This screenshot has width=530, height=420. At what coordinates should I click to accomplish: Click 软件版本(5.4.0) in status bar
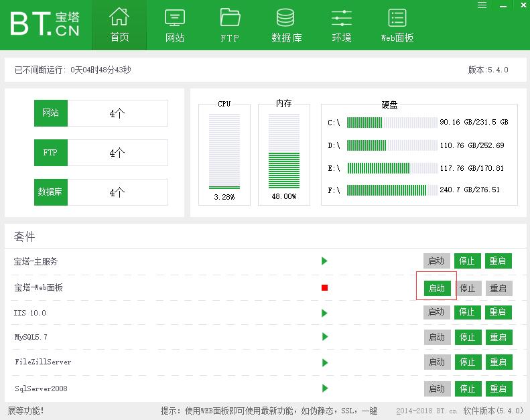(x=493, y=411)
